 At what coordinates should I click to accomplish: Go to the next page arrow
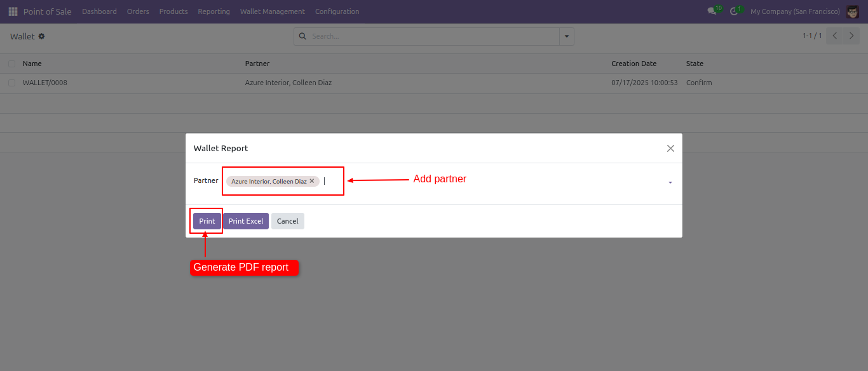click(x=852, y=36)
